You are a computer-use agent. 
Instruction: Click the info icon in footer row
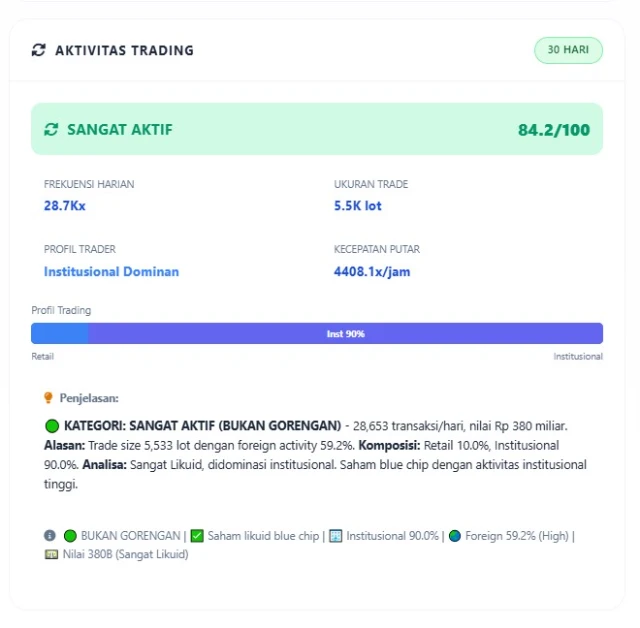[50, 536]
